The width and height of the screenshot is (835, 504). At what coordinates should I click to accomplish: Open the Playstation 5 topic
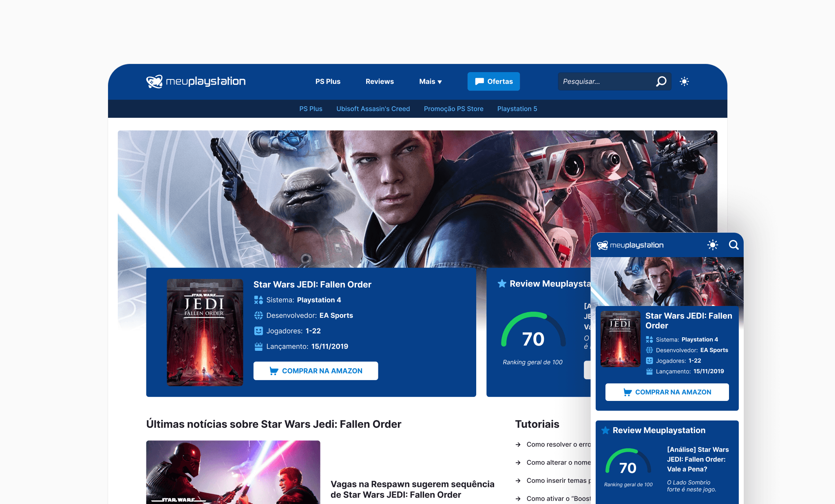pos(517,109)
